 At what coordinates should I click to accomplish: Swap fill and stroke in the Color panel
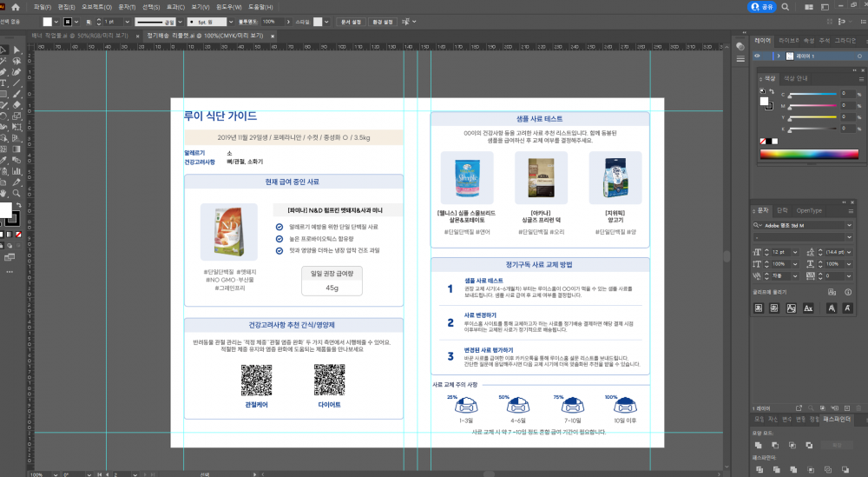[x=772, y=91]
